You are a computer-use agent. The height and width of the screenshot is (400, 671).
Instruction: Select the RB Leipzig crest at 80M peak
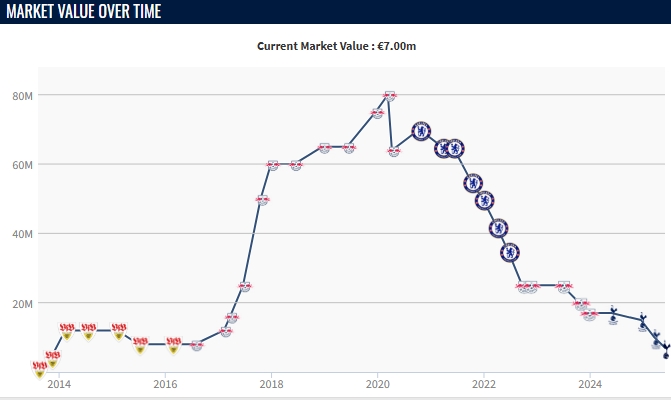(x=390, y=96)
